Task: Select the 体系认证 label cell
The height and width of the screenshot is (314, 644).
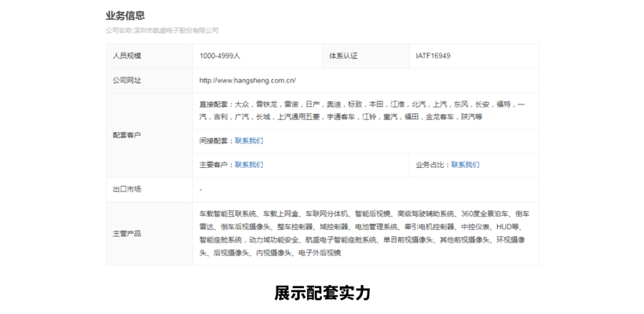Action: (343, 57)
